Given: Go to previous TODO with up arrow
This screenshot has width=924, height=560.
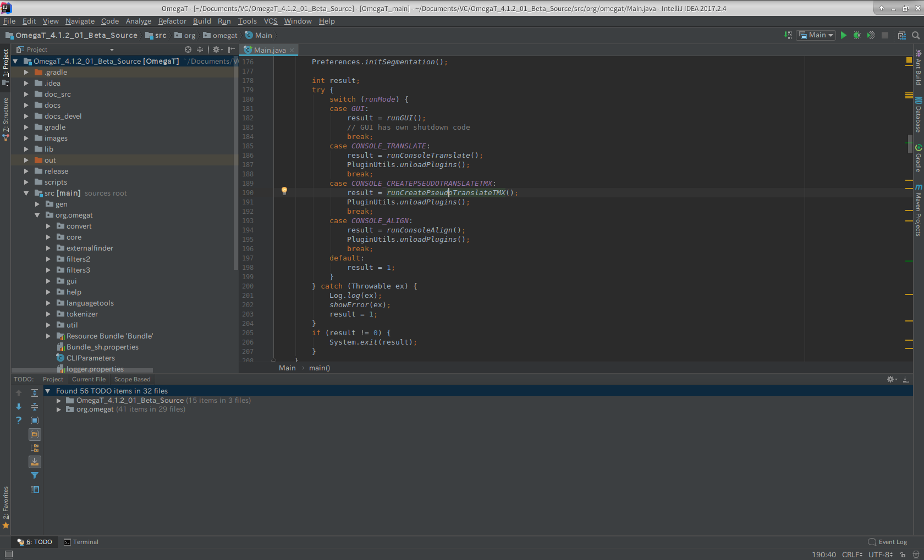Looking at the screenshot, I should click(19, 393).
